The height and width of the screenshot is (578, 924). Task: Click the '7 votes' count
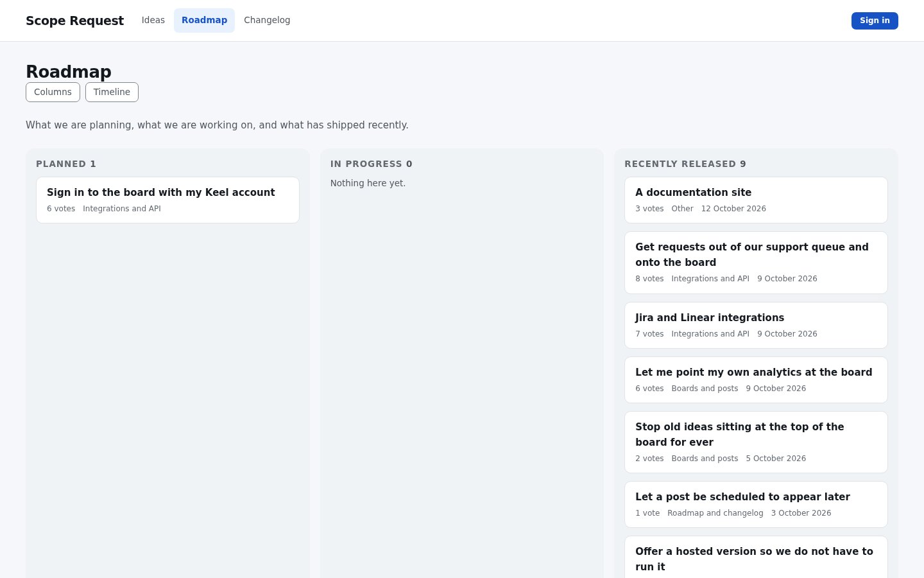pos(649,334)
